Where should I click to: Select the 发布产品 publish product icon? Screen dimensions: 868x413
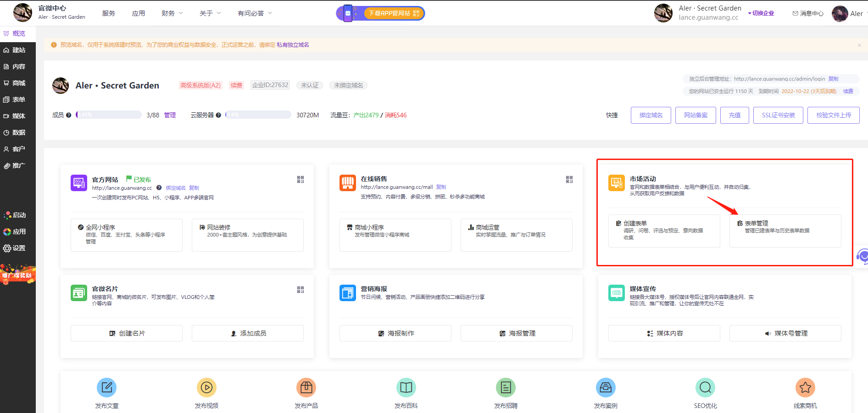point(306,388)
